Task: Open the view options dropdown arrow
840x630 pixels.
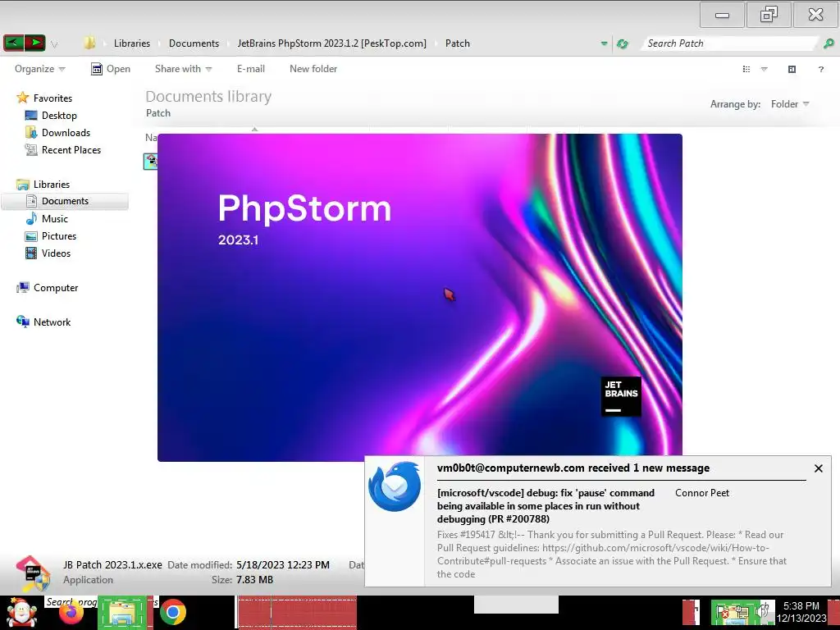Action: [765, 69]
